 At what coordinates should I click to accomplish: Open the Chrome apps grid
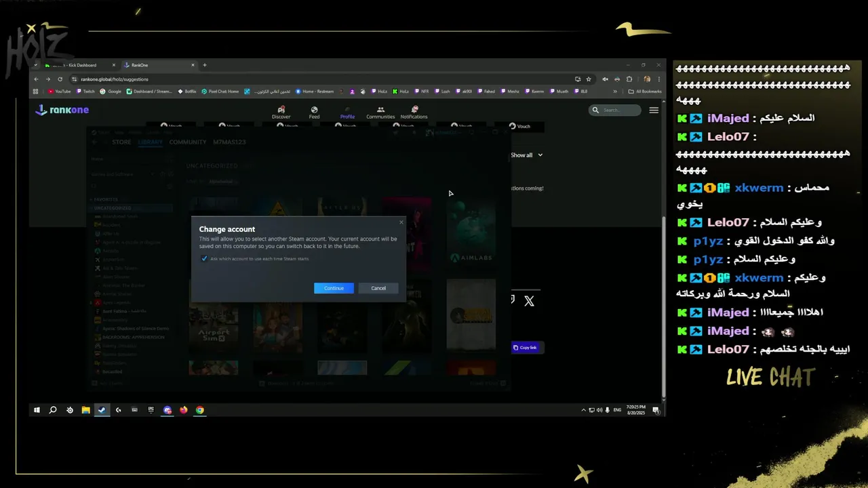pos(36,91)
